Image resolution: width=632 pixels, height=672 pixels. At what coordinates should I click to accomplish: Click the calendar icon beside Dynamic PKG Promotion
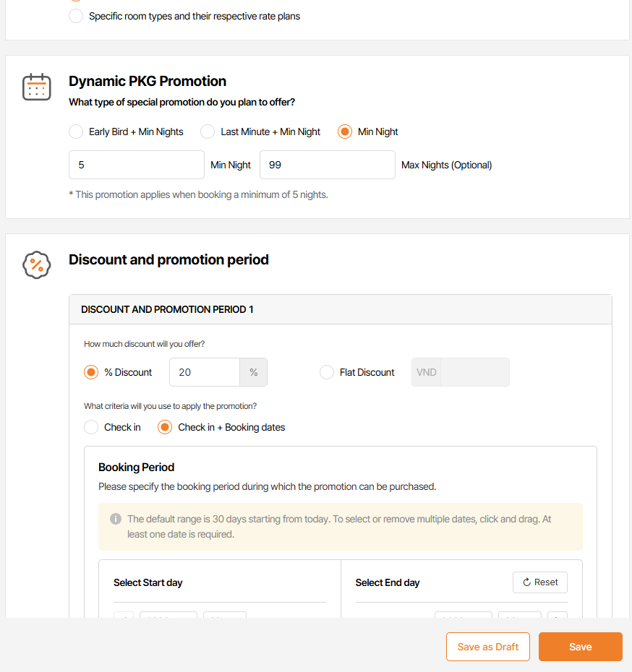click(x=36, y=87)
